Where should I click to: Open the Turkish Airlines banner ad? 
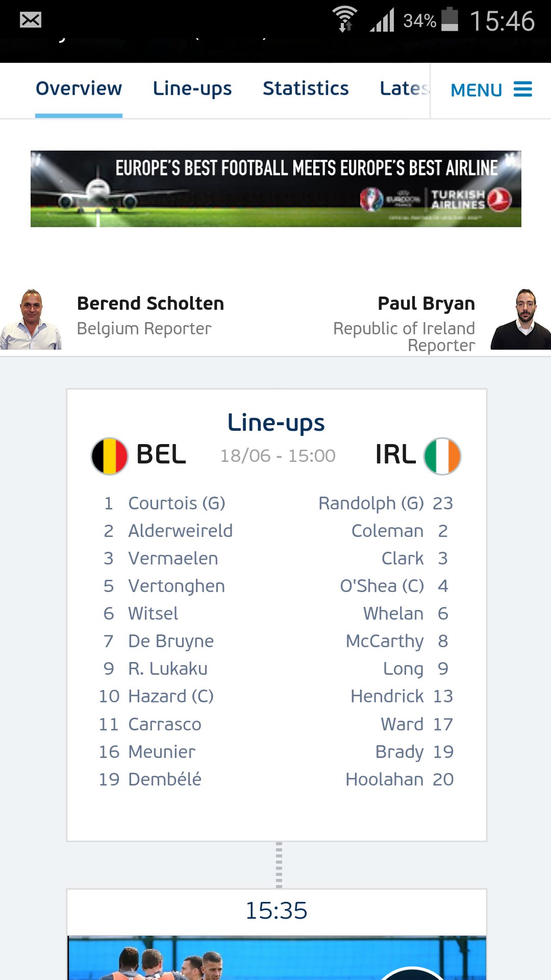(x=276, y=189)
